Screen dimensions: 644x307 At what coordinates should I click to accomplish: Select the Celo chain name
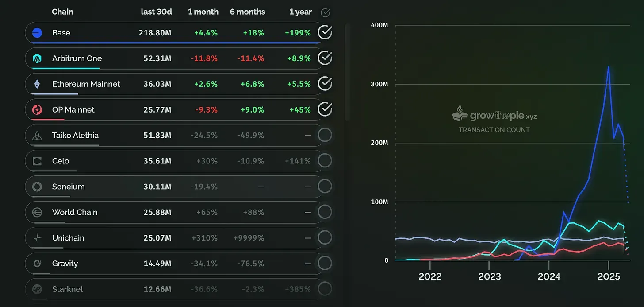click(61, 161)
